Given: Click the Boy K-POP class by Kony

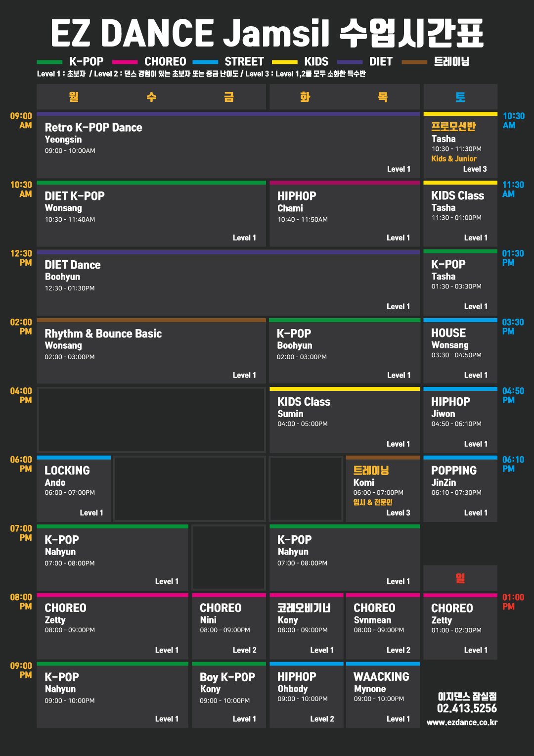Looking at the screenshot, I should click(x=229, y=695).
